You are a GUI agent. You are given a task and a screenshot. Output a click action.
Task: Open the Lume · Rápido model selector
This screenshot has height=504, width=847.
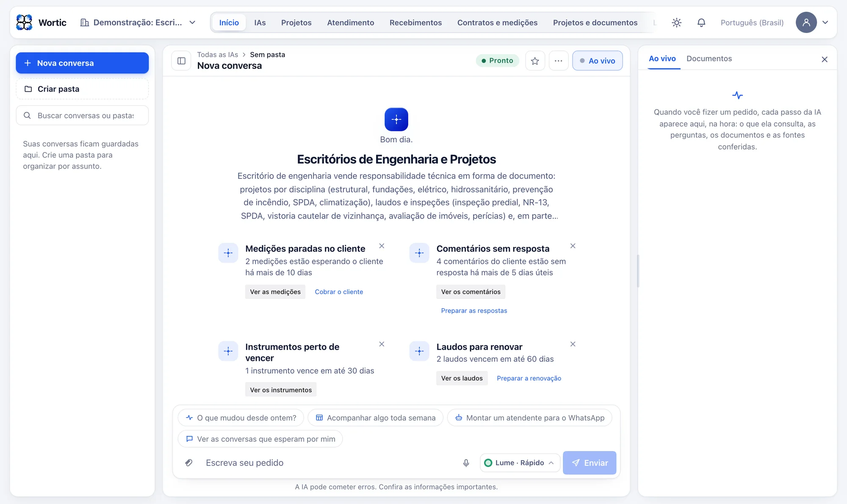(520, 463)
